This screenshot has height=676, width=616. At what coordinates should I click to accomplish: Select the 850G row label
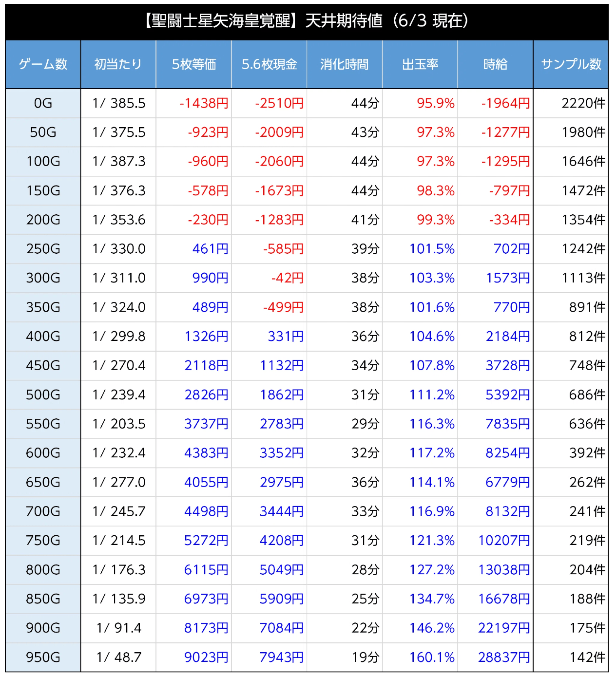click(43, 599)
